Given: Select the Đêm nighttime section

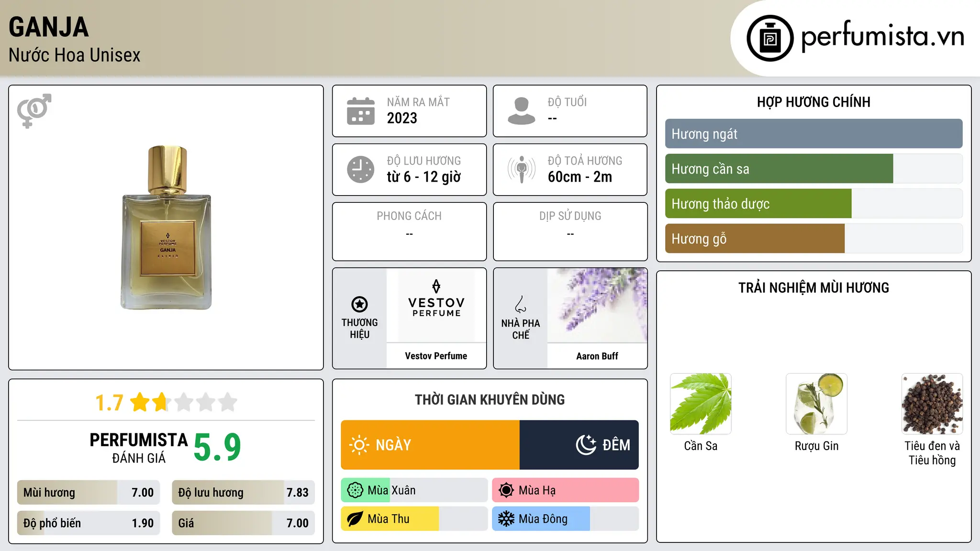Looking at the screenshot, I should click(579, 445).
